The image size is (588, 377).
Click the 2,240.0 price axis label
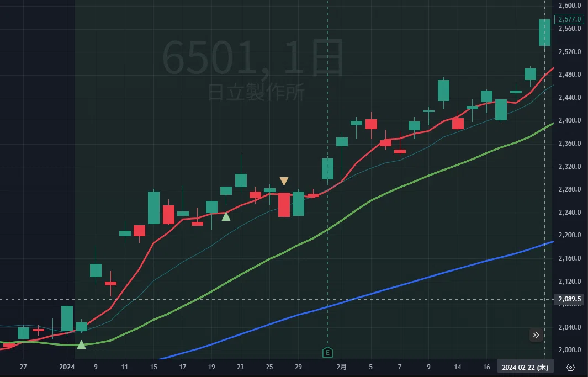[x=570, y=213]
